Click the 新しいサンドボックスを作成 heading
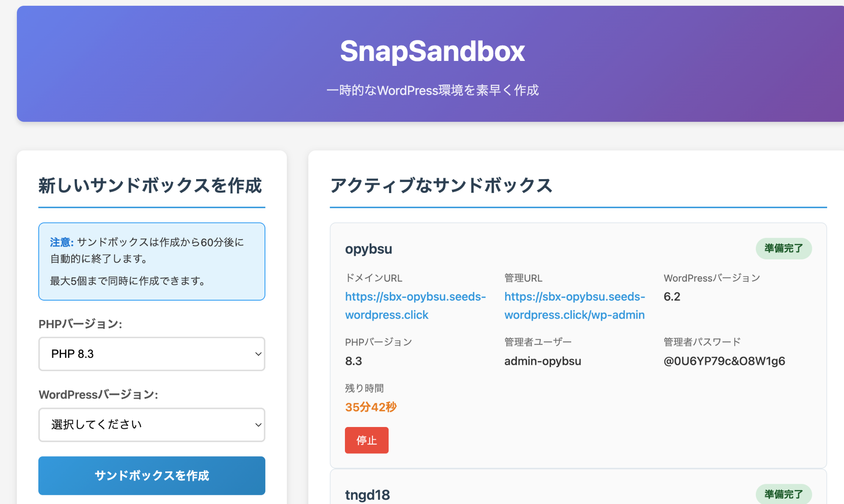This screenshot has height=504, width=844. coord(150,185)
